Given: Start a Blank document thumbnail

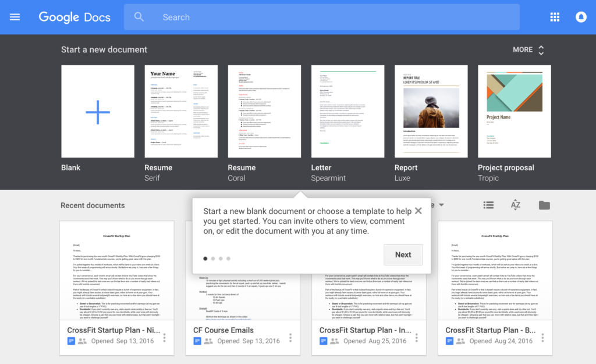Looking at the screenshot, I should pos(98,111).
